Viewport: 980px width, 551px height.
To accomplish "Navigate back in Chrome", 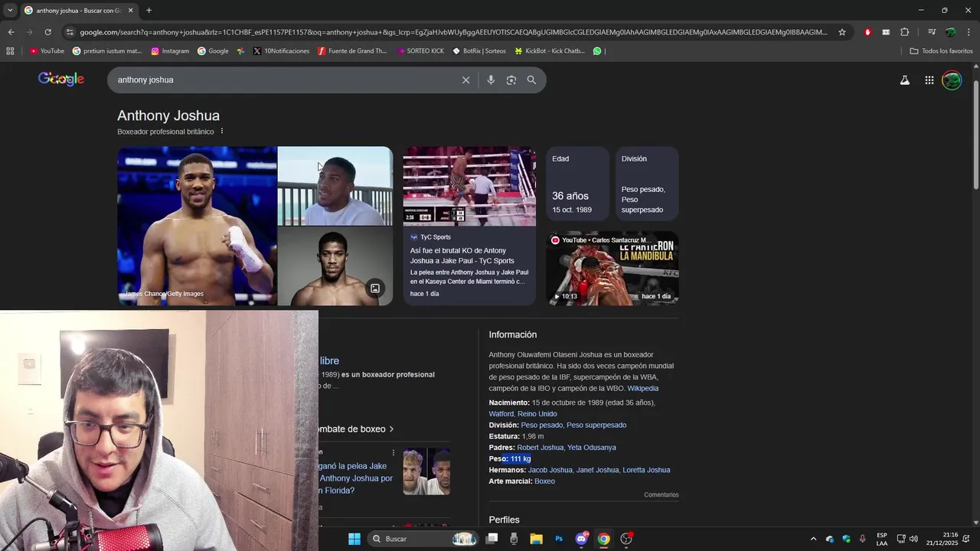I will pos(11,32).
